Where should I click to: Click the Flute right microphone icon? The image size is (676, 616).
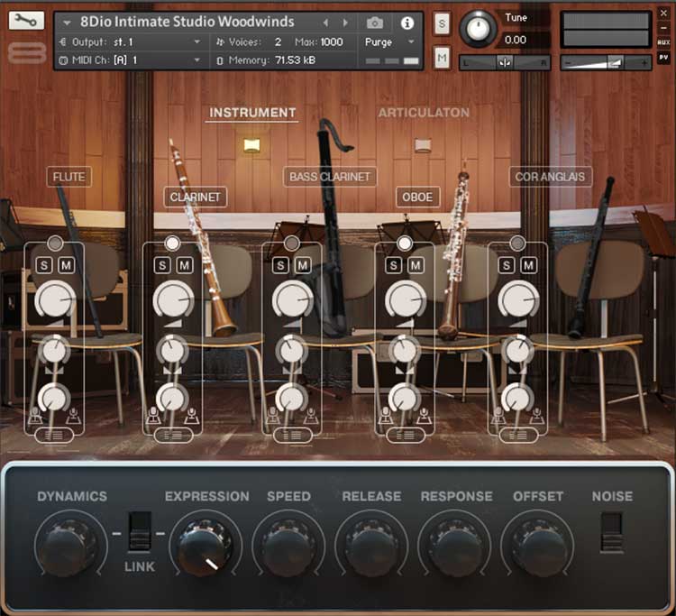[x=74, y=417]
